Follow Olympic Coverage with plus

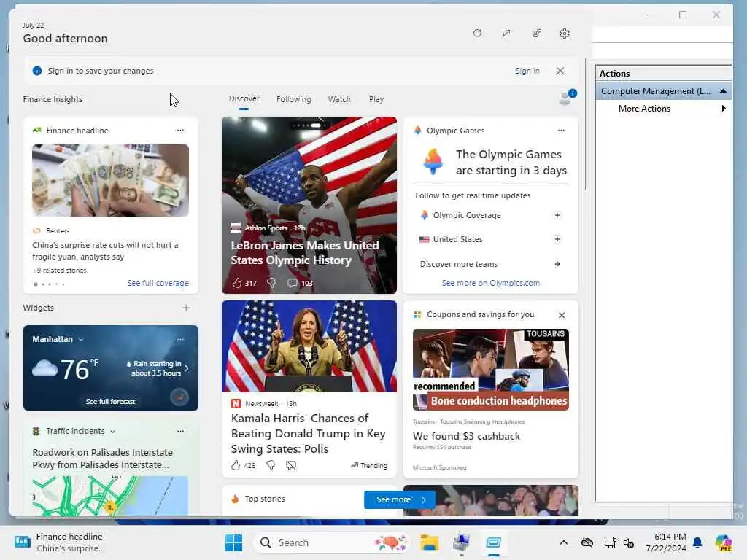click(x=557, y=215)
